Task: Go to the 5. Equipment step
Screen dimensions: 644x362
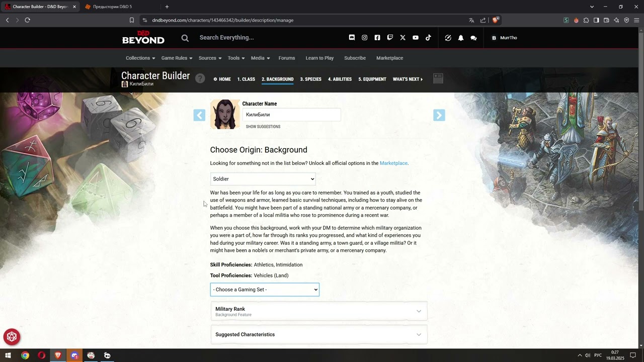Action: pyautogui.click(x=372, y=79)
